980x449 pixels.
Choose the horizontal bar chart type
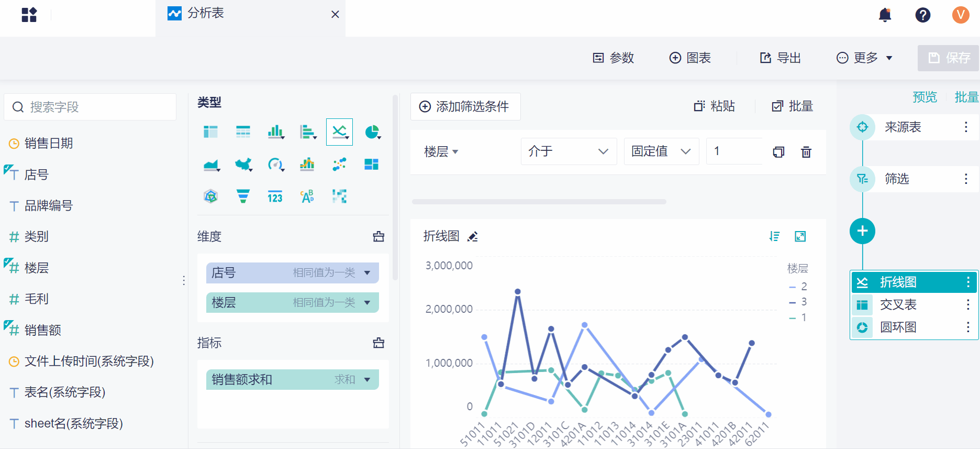click(308, 132)
